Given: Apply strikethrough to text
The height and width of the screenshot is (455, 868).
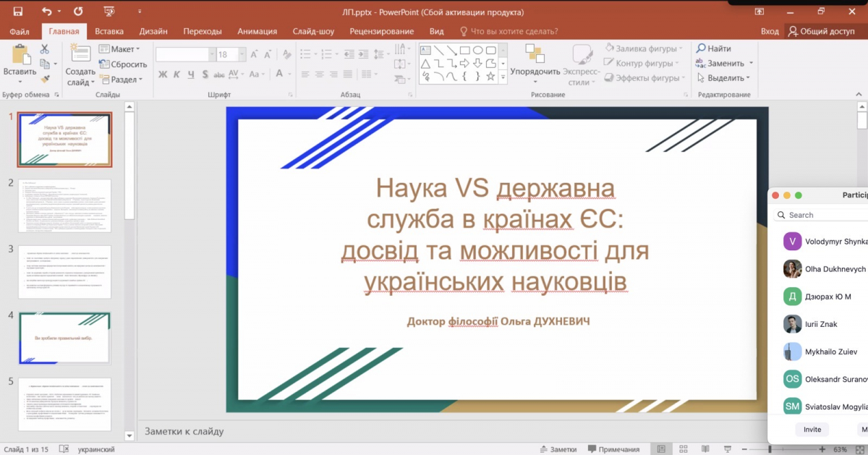Looking at the screenshot, I should [x=218, y=75].
